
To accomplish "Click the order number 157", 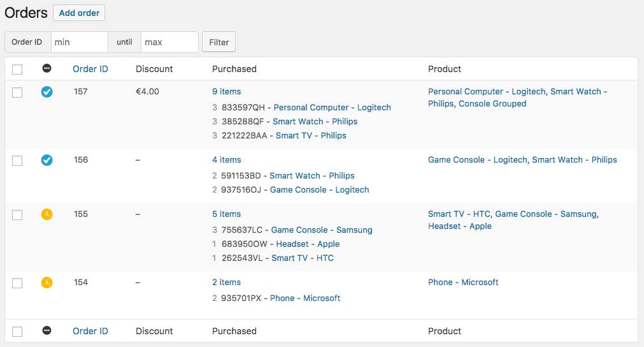I will click(80, 92).
